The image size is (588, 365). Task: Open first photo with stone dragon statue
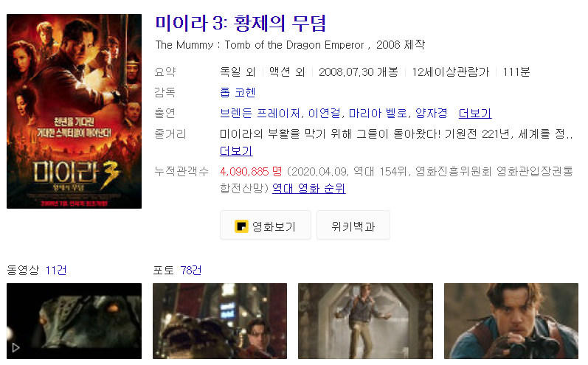pyautogui.click(x=220, y=321)
